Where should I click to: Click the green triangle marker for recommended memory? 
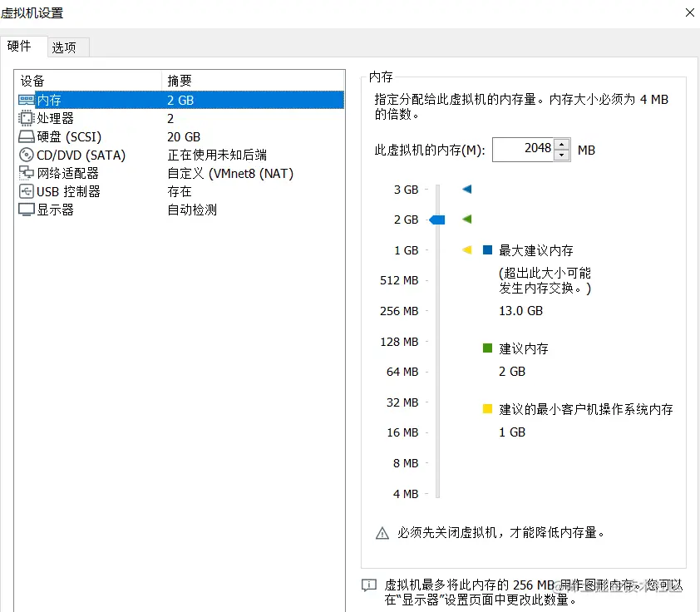point(466,220)
